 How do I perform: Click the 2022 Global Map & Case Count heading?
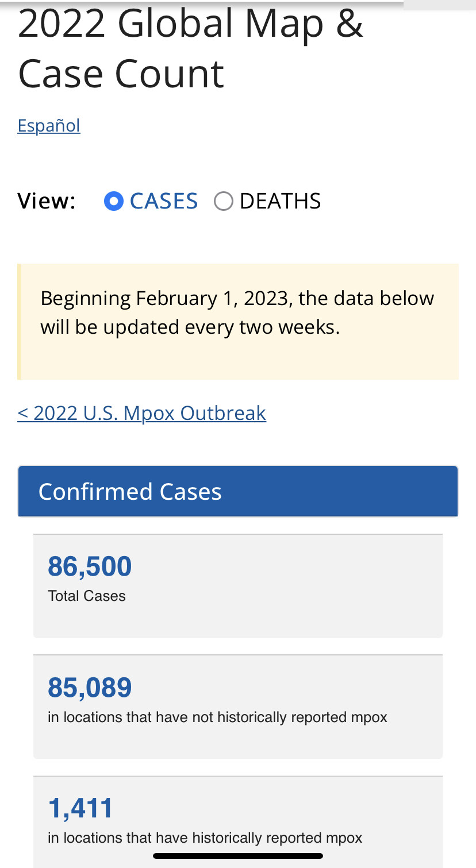pyautogui.click(x=191, y=48)
